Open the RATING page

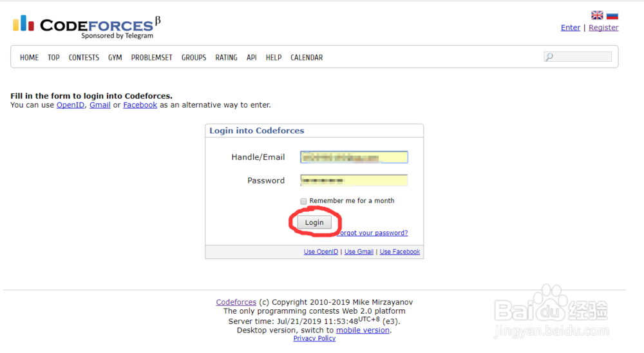(x=226, y=57)
